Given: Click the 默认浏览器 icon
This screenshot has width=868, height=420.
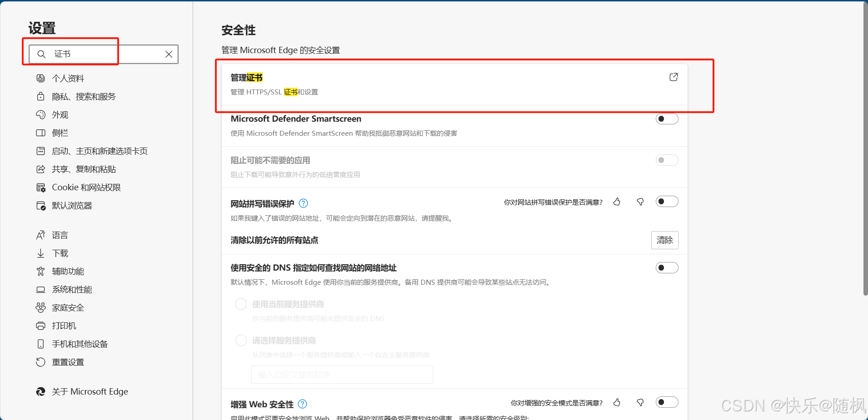Looking at the screenshot, I should click(40, 206).
